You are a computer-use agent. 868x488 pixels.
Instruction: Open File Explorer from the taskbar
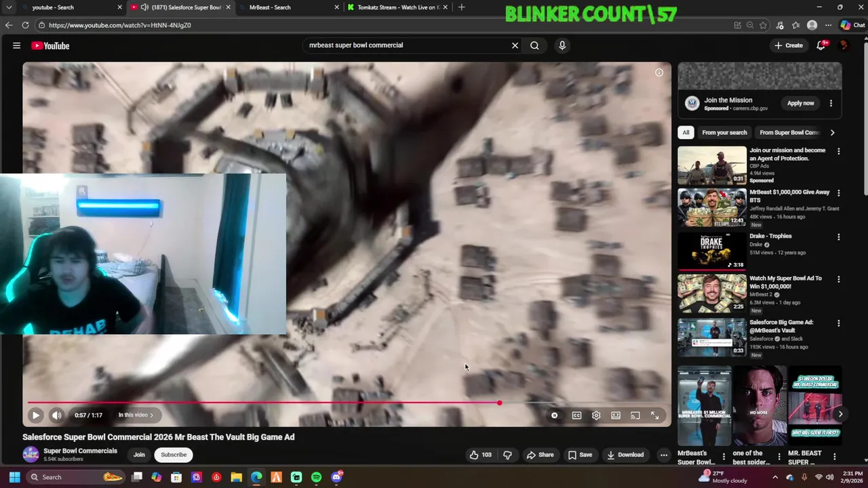click(x=236, y=477)
